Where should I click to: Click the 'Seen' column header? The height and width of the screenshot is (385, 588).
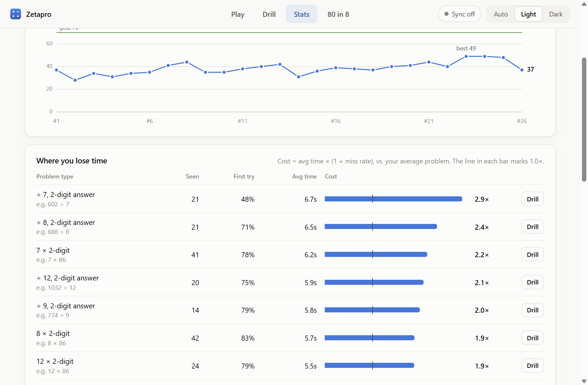(192, 177)
